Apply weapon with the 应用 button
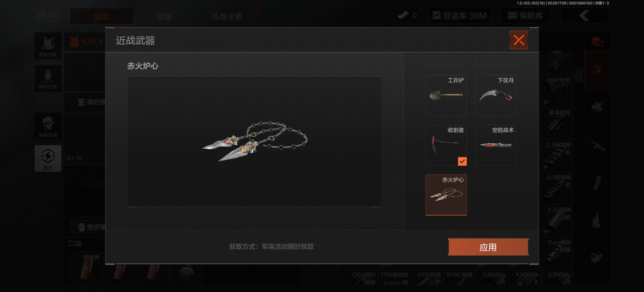 click(x=488, y=247)
